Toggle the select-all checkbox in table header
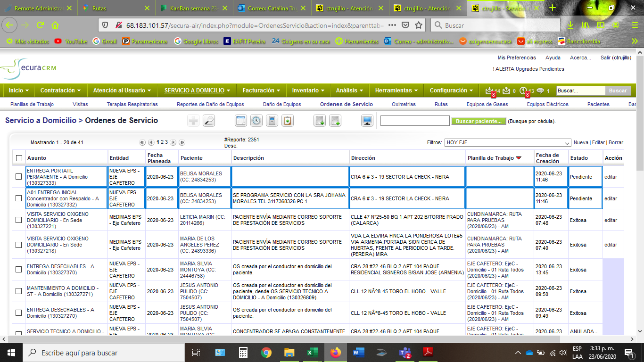Screen dimensions: 644x362 click(x=19, y=158)
